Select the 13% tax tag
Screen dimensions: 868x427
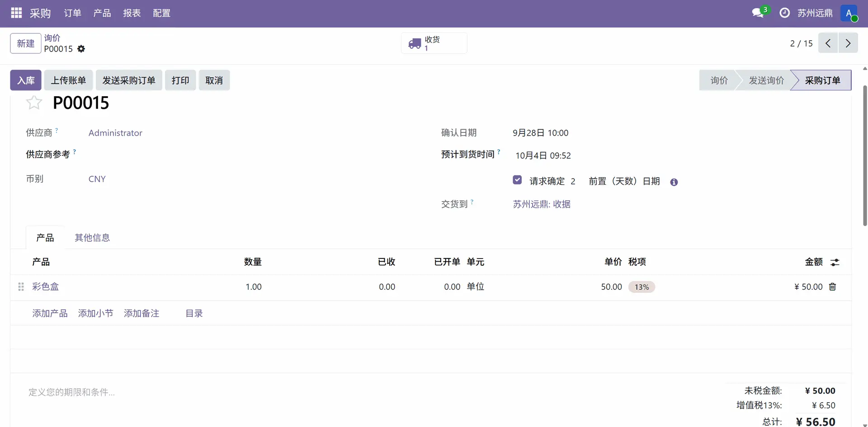(642, 287)
